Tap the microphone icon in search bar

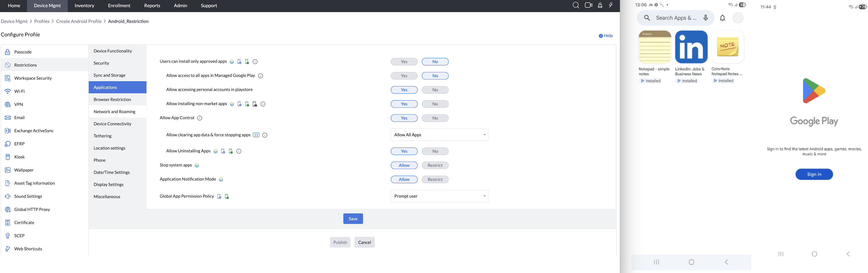[x=706, y=18]
